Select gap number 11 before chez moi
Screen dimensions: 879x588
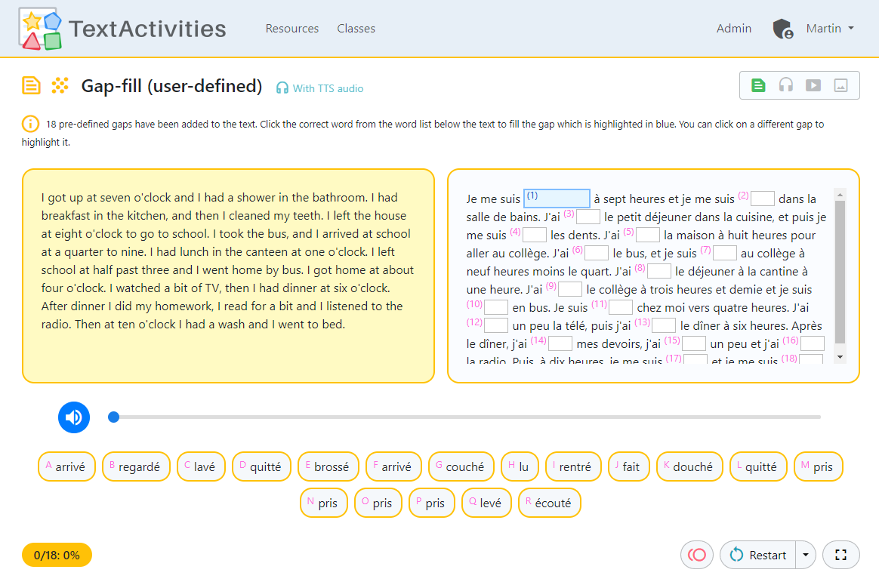621,307
